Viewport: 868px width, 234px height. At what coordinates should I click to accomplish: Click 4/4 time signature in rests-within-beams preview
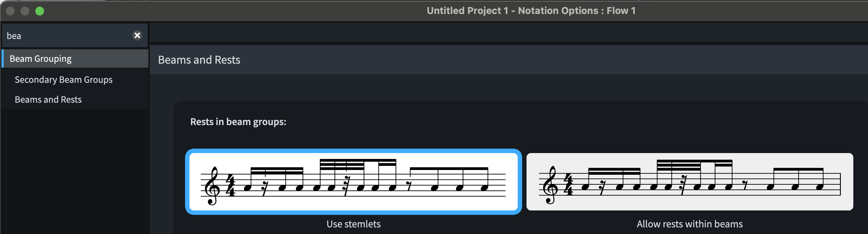[x=568, y=185]
